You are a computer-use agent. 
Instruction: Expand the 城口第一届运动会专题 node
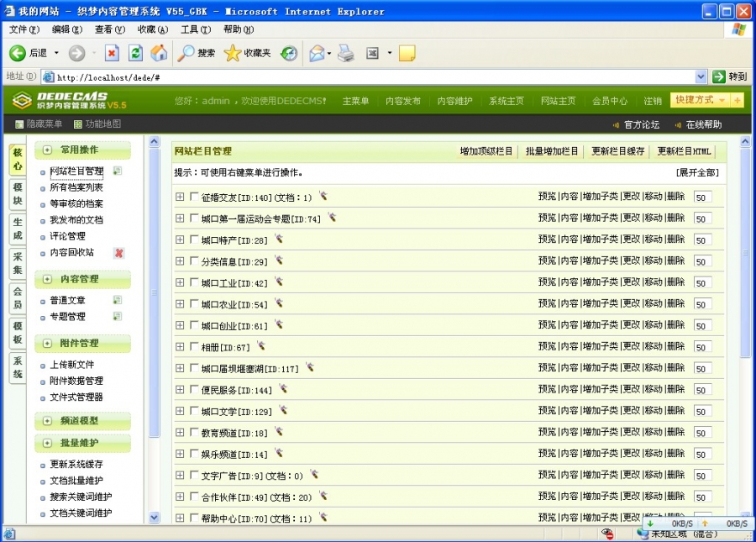[x=179, y=217]
